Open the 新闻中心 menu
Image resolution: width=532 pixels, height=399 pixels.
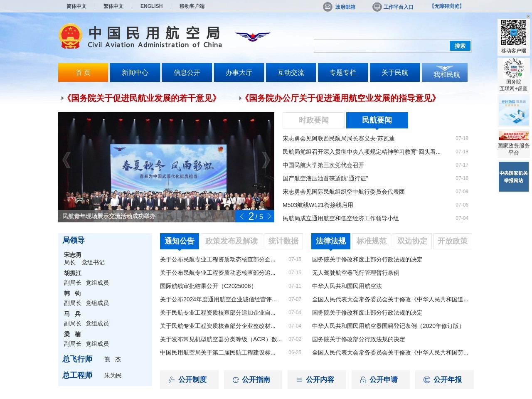click(135, 72)
